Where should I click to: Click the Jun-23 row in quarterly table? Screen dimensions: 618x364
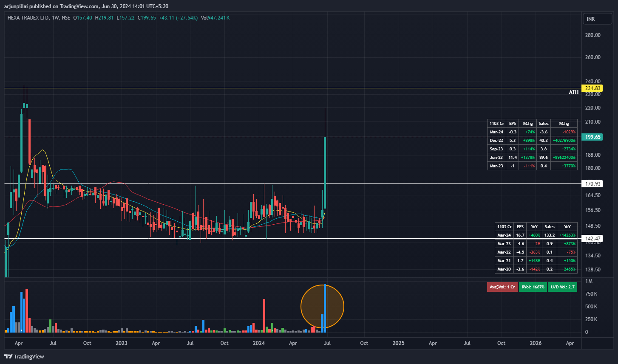click(532, 157)
